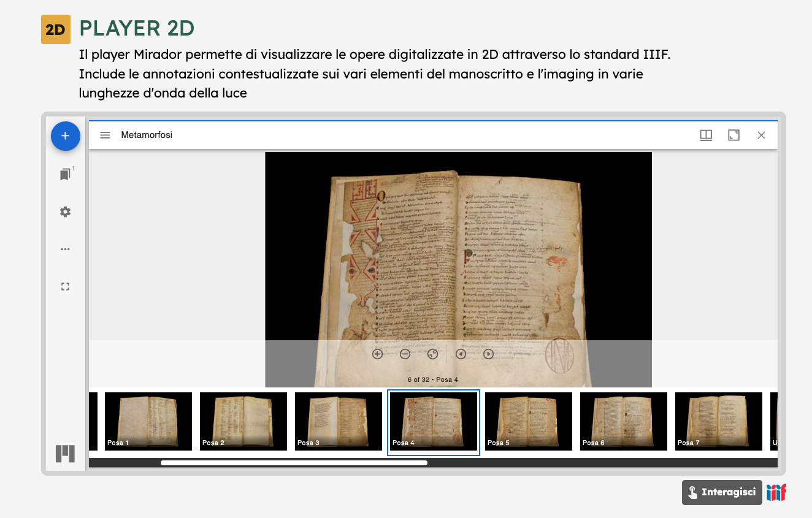Open window view and thumbnail options
Viewport: 812px width, 518px height.
(706, 135)
